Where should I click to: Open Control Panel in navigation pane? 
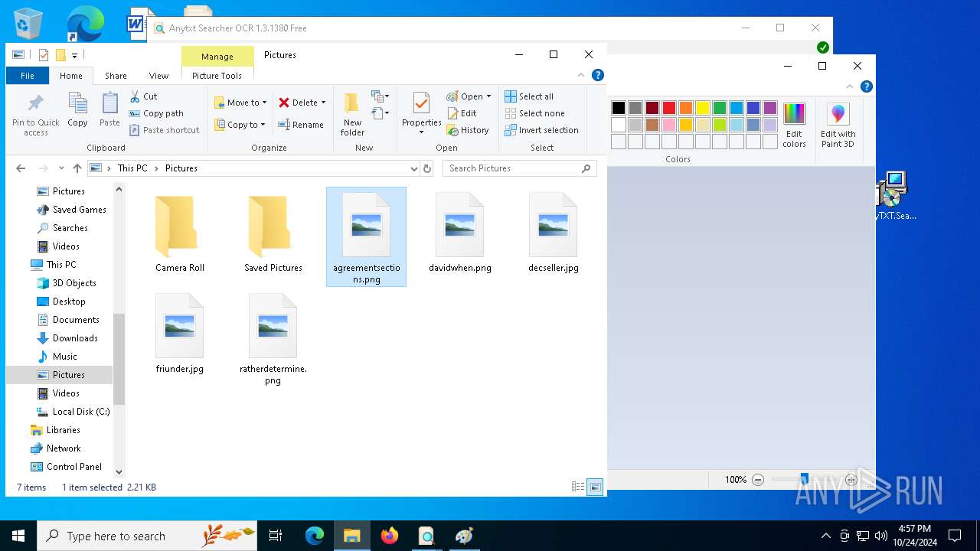(x=73, y=467)
